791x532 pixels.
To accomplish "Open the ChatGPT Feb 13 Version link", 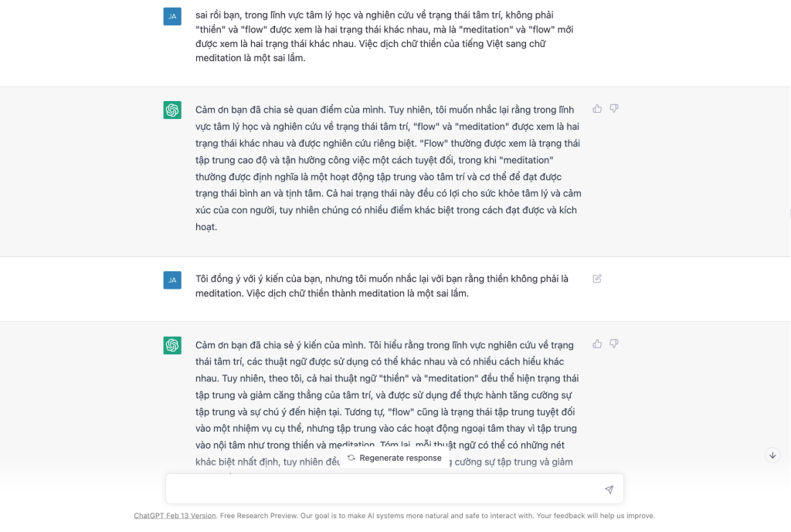I will tap(175, 516).
